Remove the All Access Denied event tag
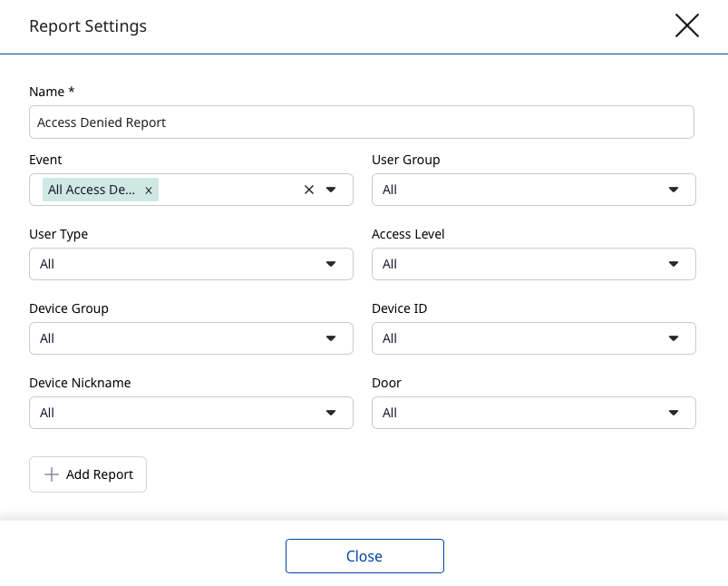 pos(149,190)
